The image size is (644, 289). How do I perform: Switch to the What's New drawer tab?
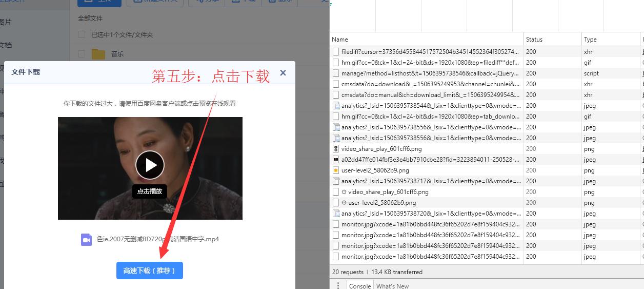click(393, 286)
